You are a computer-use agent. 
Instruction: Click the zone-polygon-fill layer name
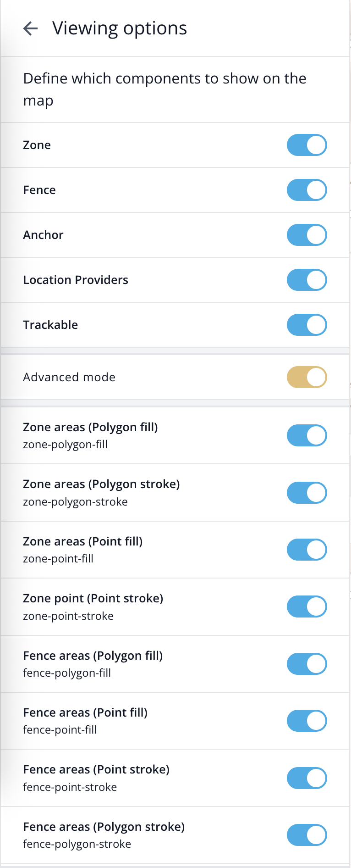point(65,445)
